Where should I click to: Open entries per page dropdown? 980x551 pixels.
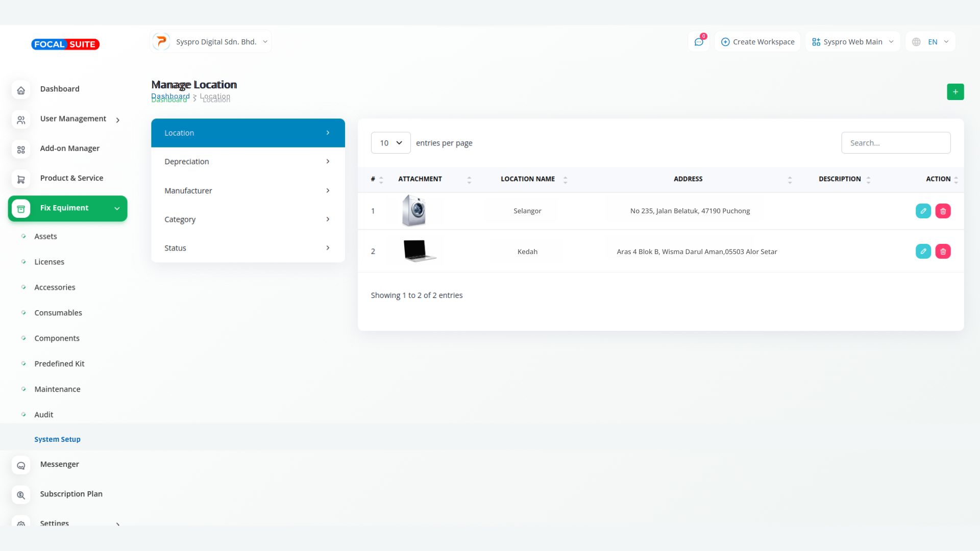pos(390,143)
